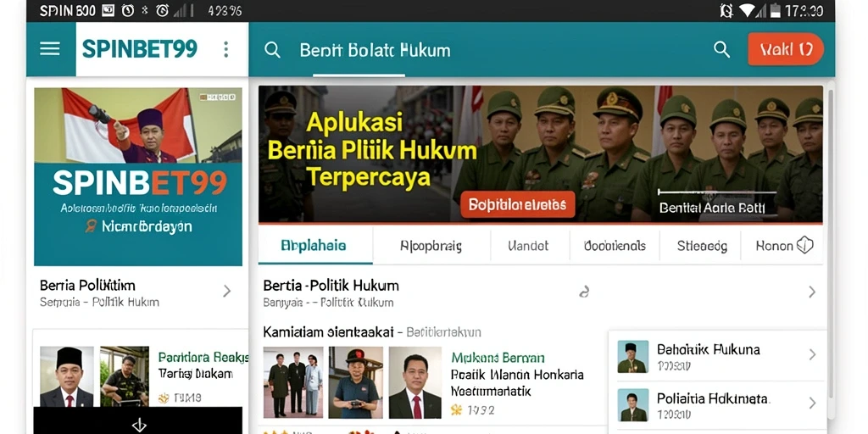Click the star icon next to 1932
The height and width of the screenshot is (434, 868).
[456, 409]
